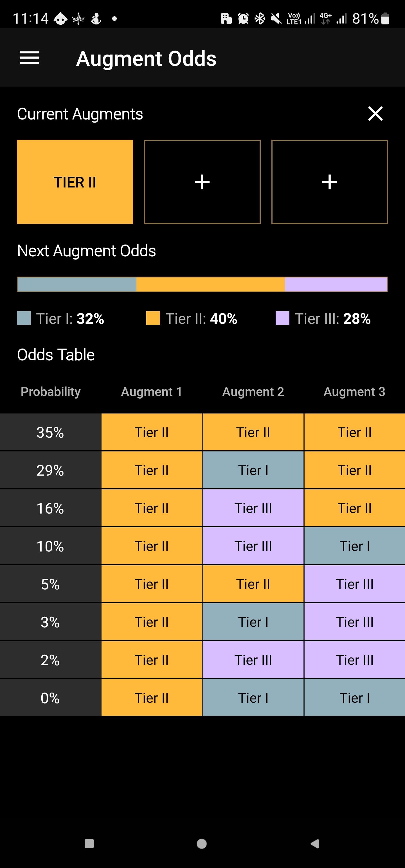This screenshot has height=868, width=405.
Task: Tap the Augment 2 Tier III cell in the 16% row
Action: click(x=253, y=508)
